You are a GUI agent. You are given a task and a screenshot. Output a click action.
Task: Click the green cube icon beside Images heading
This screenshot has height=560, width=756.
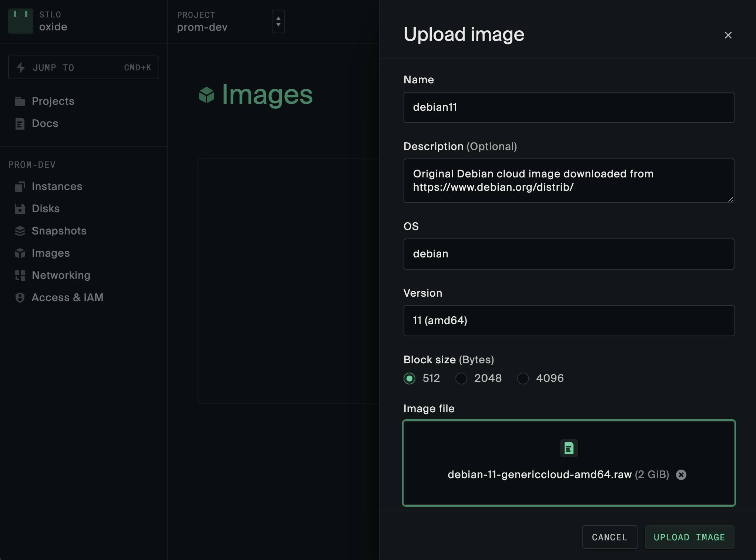tap(207, 95)
